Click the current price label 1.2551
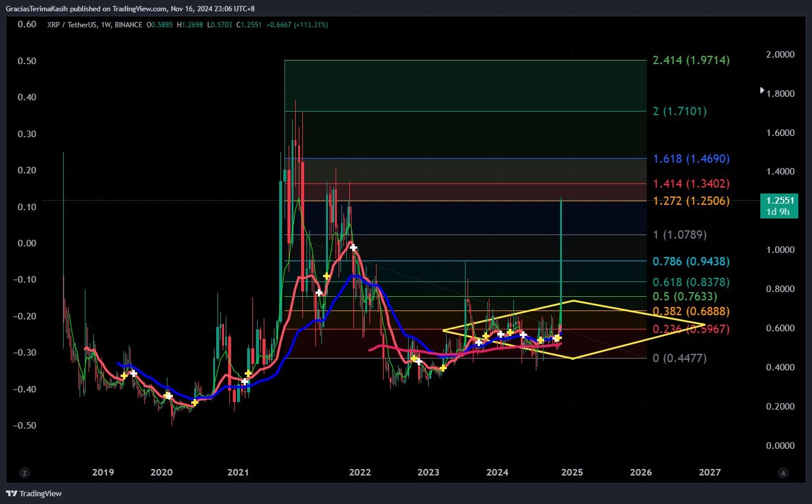The height and width of the screenshot is (504, 812). [x=779, y=201]
